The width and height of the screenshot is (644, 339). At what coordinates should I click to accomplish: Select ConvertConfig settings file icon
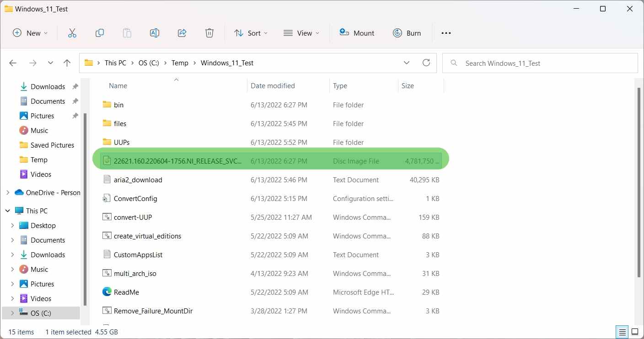[107, 198]
